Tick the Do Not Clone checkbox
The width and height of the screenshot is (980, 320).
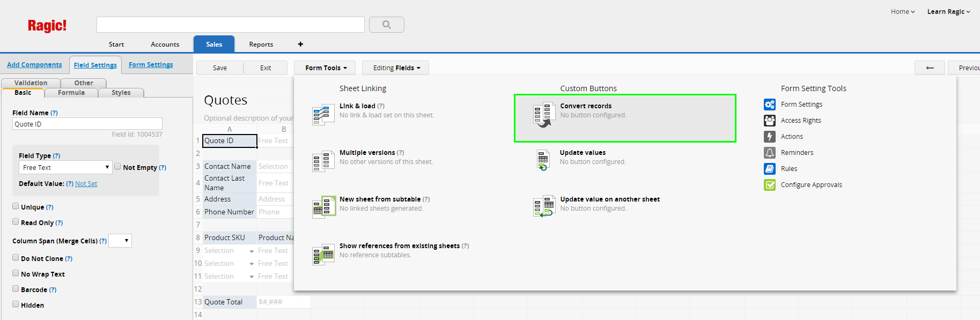pos(16,257)
